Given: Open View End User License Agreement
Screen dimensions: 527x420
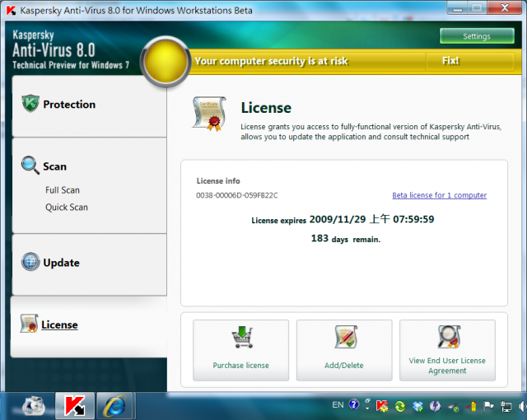Looking at the screenshot, I should point(447,350).
